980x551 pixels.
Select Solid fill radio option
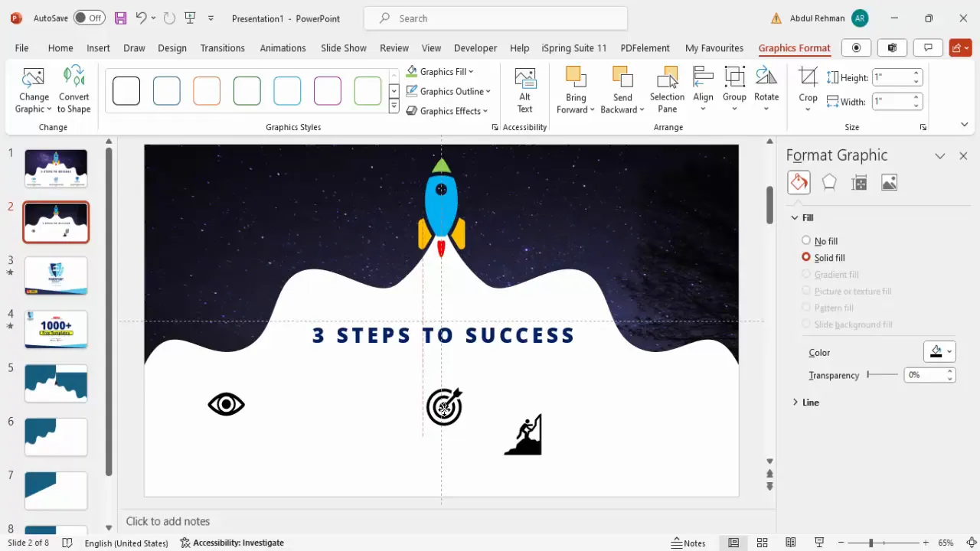[x=806, y=257]
